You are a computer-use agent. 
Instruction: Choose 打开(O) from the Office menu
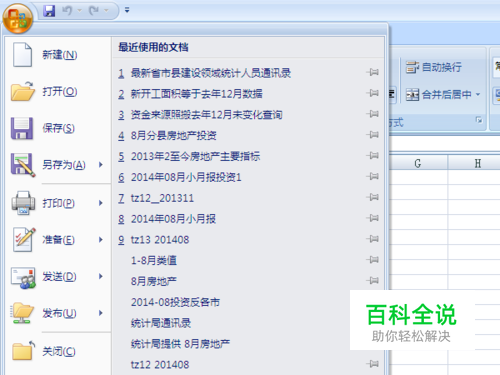[58, 91]
